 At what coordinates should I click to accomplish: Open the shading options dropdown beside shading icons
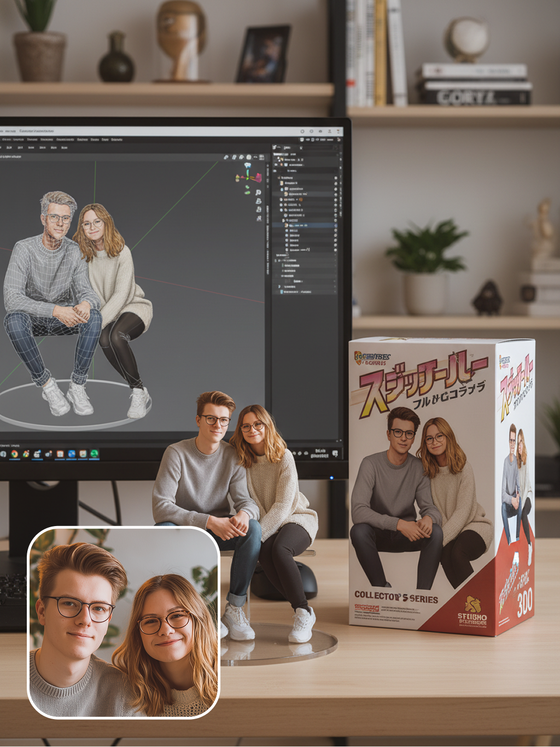255,157
